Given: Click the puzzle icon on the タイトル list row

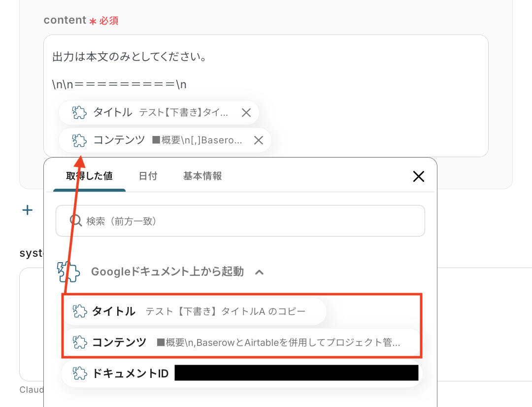Looking at the screenshot, I should [x=79, y=311].
